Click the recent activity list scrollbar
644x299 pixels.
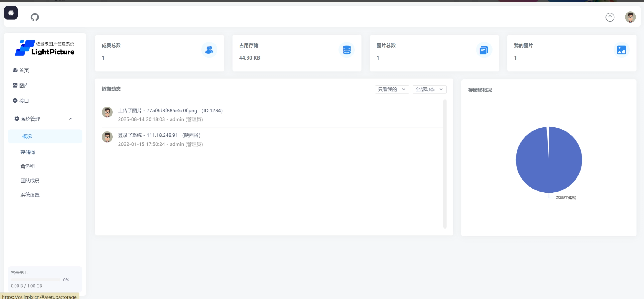click(x=445, y=164)
